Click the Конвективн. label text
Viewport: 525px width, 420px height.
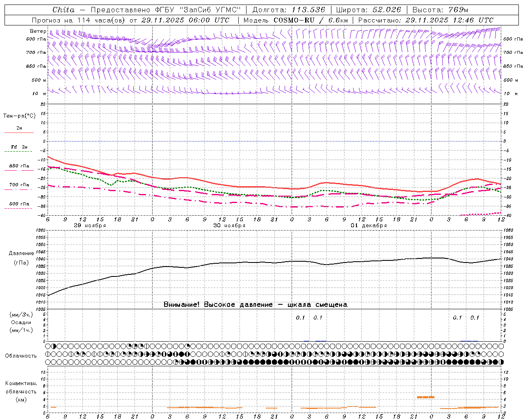[x=21, y=383]
